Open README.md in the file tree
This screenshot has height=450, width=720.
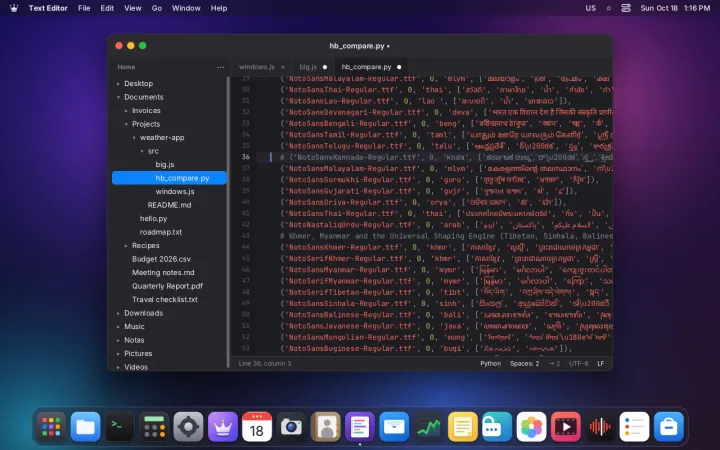click(x=169, y=205)
